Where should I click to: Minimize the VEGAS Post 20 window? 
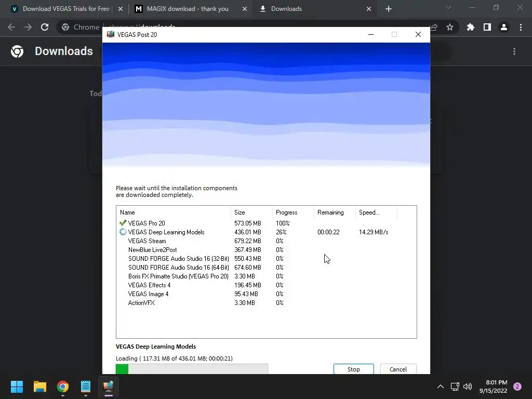[371, 34]
